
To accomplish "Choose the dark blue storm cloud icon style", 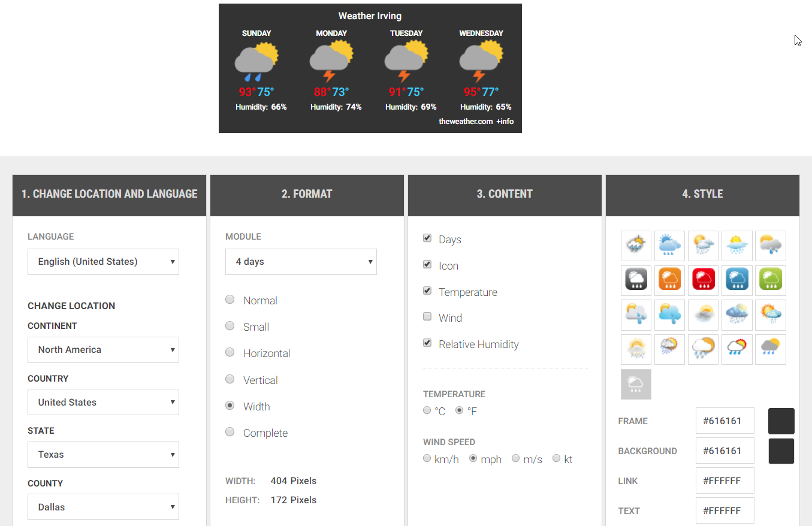I will coord(736,315).
